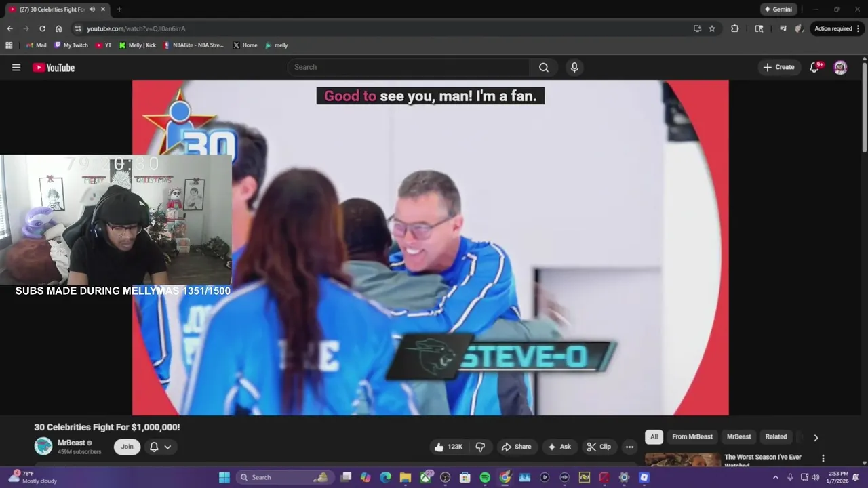Reload the page
The width and height of the screenshot is (868, 488).
(x=42, y=28)
